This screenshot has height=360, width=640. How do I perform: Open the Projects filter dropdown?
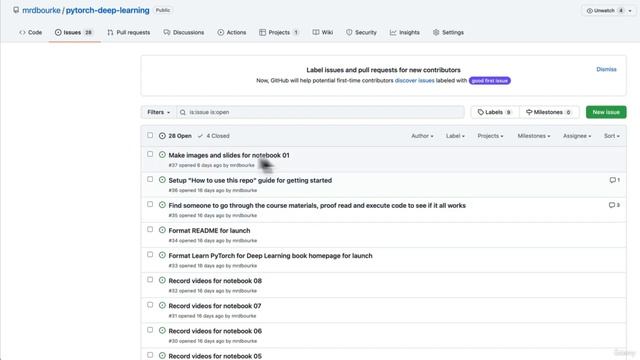[x=490, y=136]
